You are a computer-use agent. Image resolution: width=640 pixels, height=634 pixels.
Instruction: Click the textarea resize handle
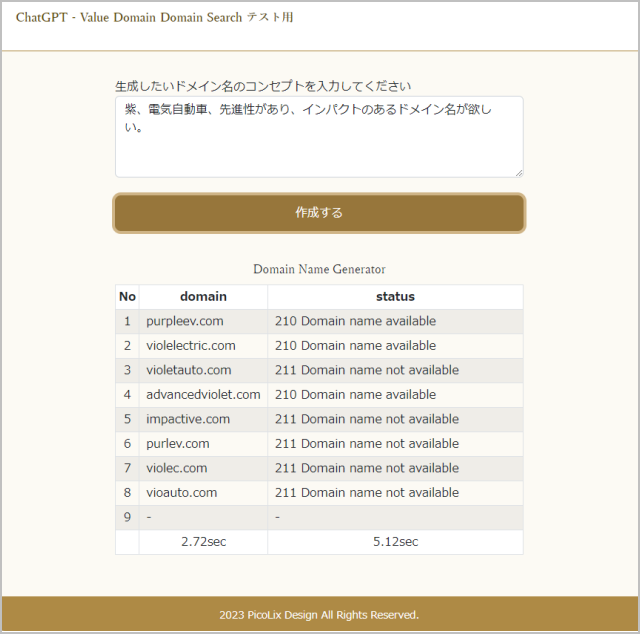pos(519,173)
